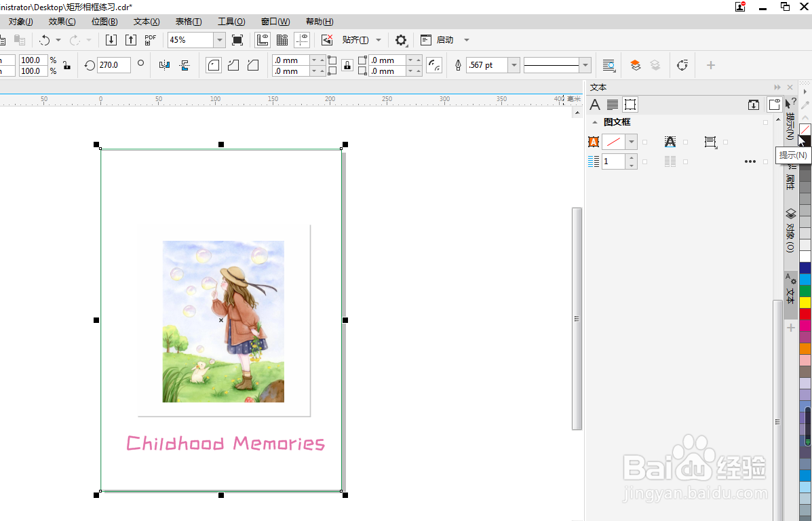This screenshot has height=521, width=812.
Task: Tick the small checkbox beside 图文框 heading
Action: 765,122
